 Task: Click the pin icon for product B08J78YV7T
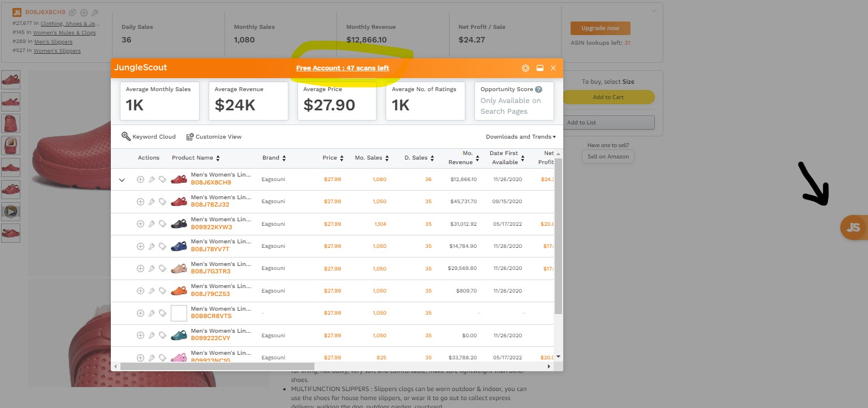tap(152, 246)
